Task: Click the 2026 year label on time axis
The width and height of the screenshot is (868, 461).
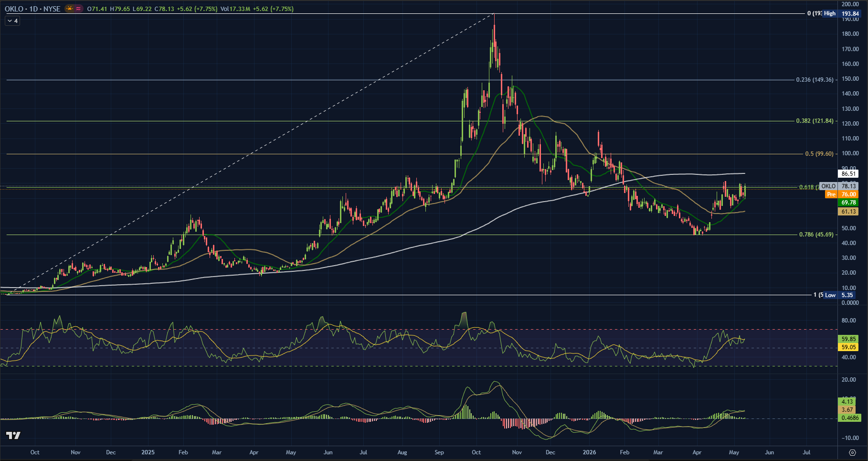Action: coord(590,452)
